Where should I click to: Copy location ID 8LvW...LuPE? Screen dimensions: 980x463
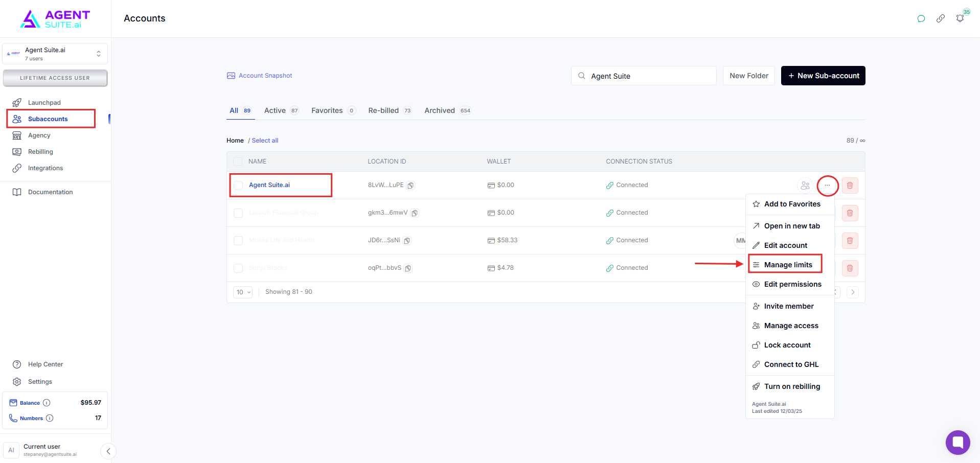[x=411, y=186]
